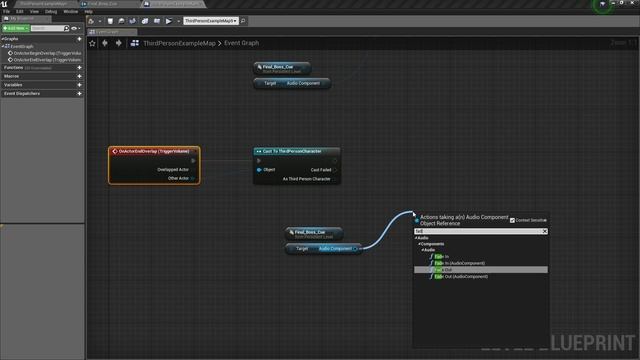
Task: Open the Edit menu
Action: pos(20,11)
